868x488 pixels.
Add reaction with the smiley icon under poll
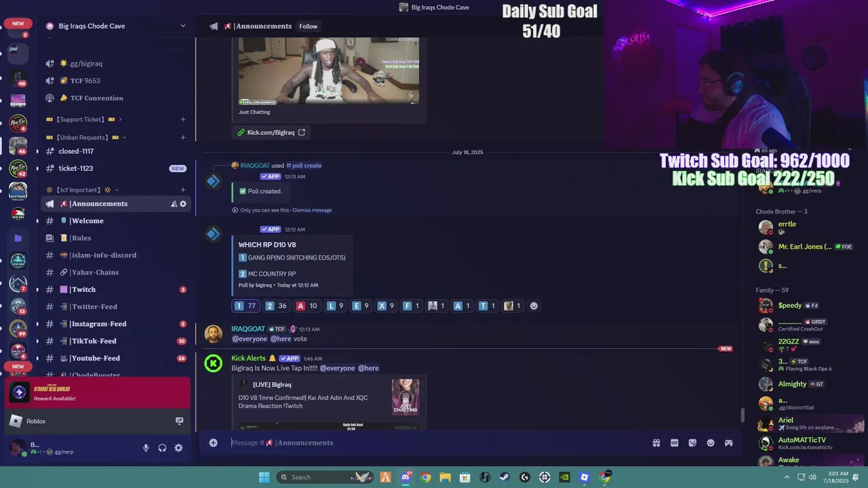(534, 306)
